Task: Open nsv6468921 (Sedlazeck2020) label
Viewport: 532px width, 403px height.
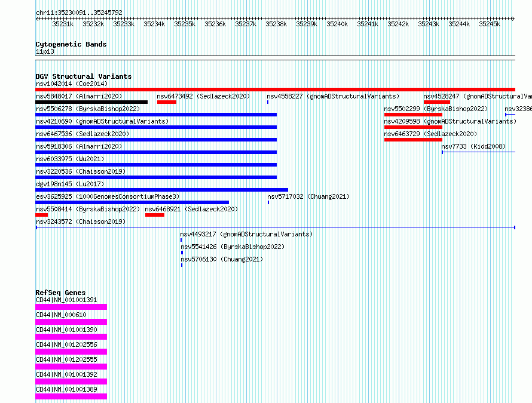Action: pos(191,209)
